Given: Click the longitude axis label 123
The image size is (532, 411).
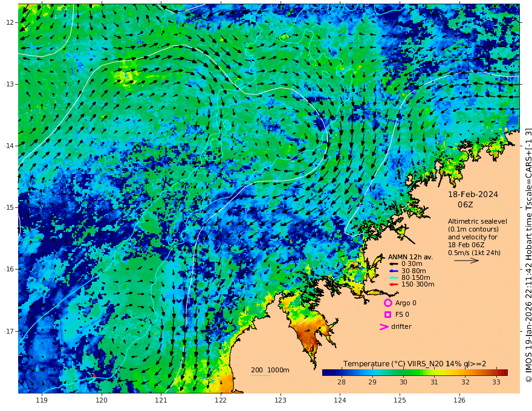Looking at the screenshot, I should [x=281, y=400].
